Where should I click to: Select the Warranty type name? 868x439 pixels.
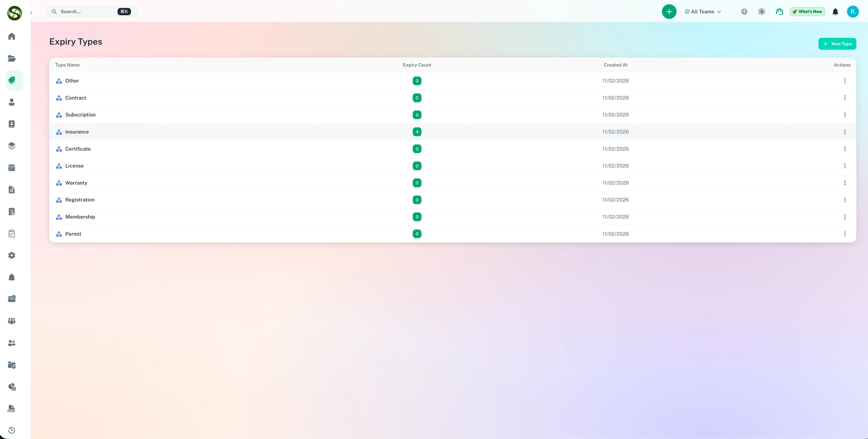[x=76, y=183]
